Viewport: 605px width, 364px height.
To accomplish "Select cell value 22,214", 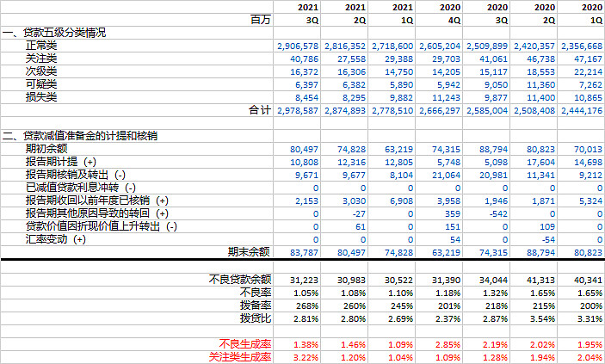I will pos(589,72).
